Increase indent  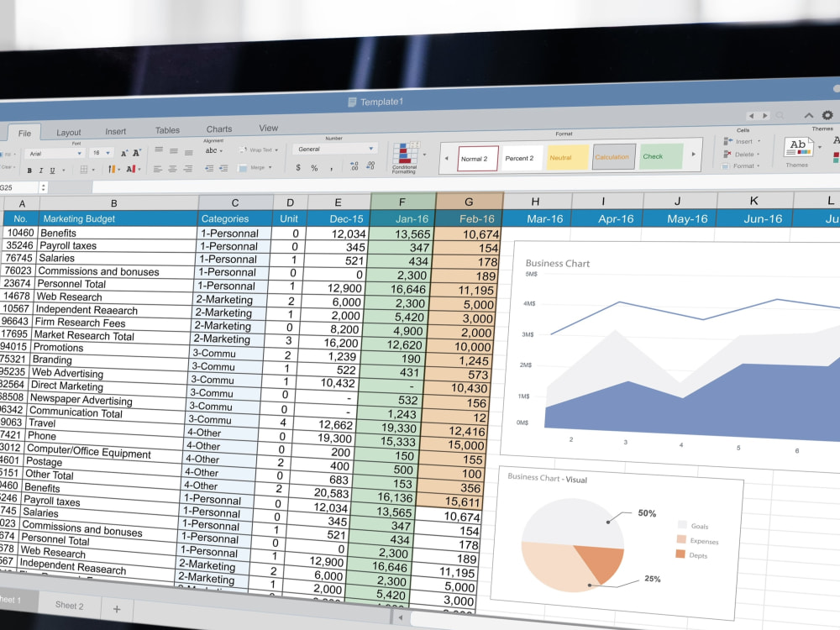pyautogui.click(x=223, y=168)
